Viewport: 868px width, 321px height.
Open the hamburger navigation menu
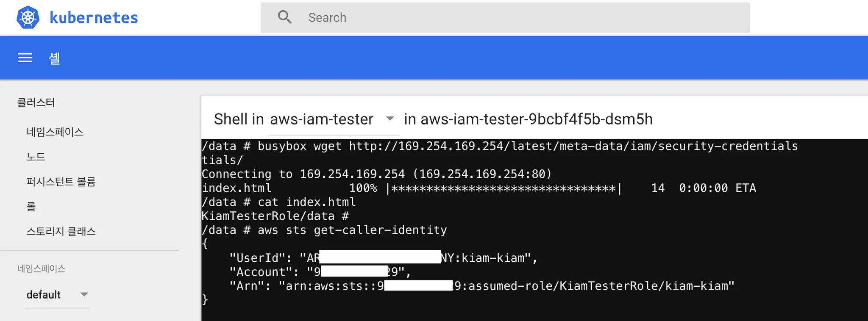[25, 58]
